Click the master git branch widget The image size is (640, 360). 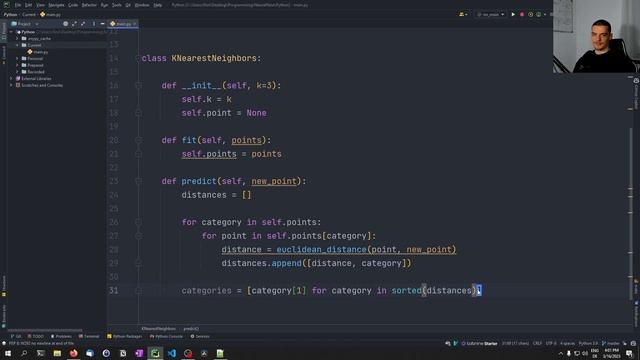(x=611, y=344)
